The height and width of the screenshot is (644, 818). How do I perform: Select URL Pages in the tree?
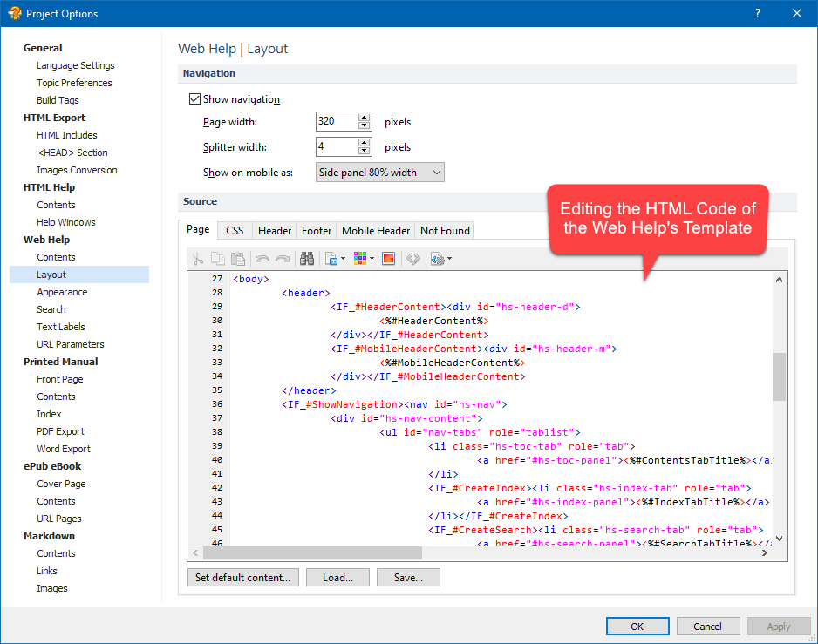coord(59,519)
